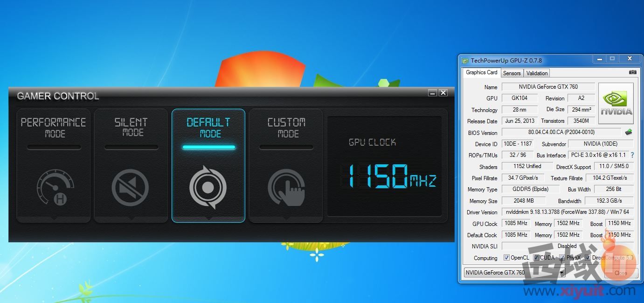Click the GPU-Z screenshot camera icon

(632, 72)
